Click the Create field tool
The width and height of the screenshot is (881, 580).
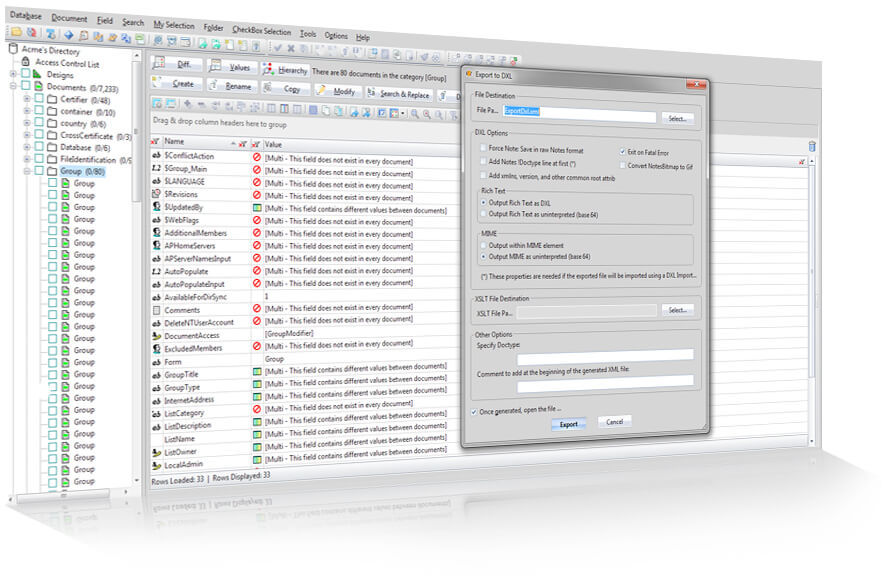[x=177, y=83]
